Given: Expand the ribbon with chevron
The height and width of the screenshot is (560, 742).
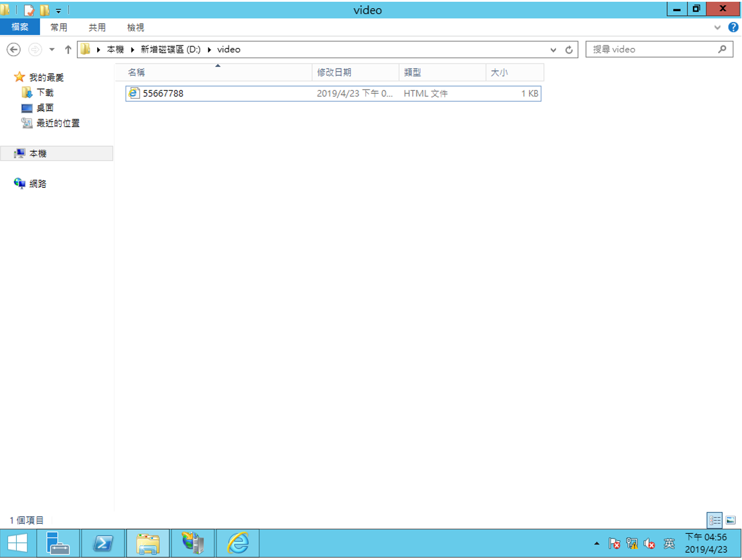Looking at the screenshot, I should point(717,27).
